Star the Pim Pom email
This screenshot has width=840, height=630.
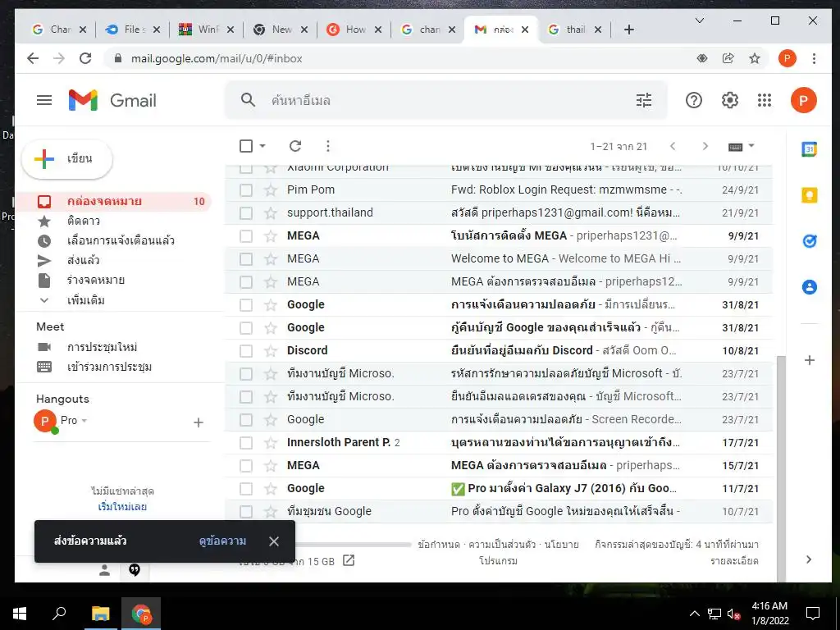click(x=271, y=189)
